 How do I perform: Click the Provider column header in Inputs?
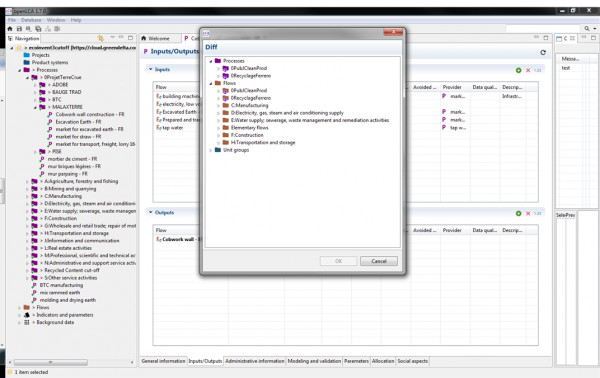coord(452,87)
